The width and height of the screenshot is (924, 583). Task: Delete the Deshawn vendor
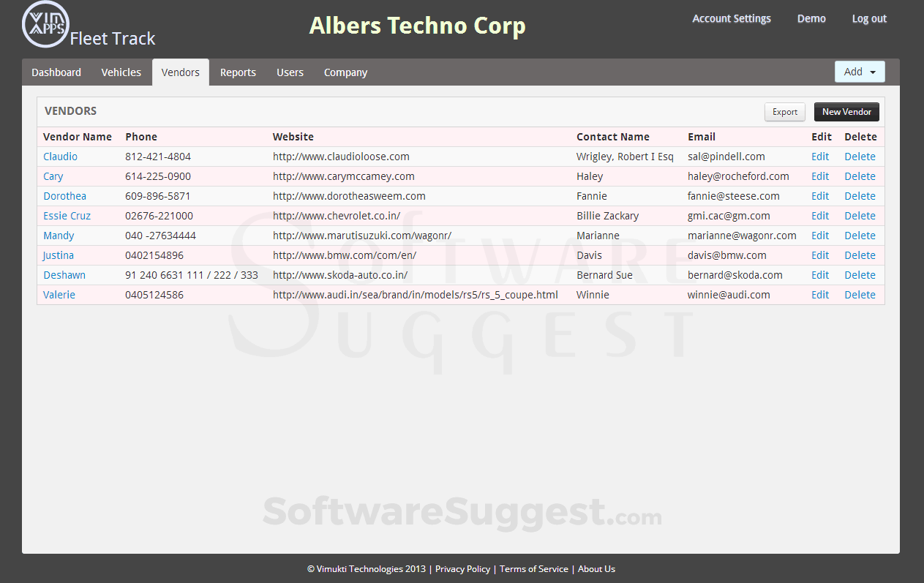pos(860,275)
